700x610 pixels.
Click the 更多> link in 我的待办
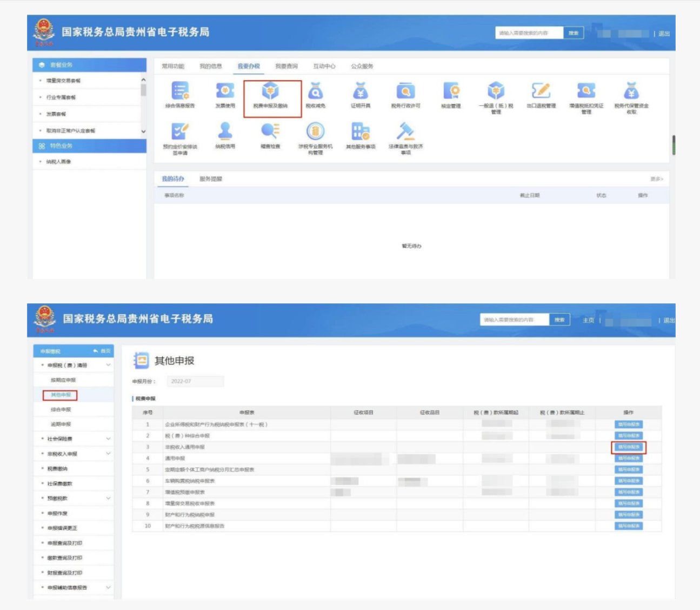coord(656,179)
